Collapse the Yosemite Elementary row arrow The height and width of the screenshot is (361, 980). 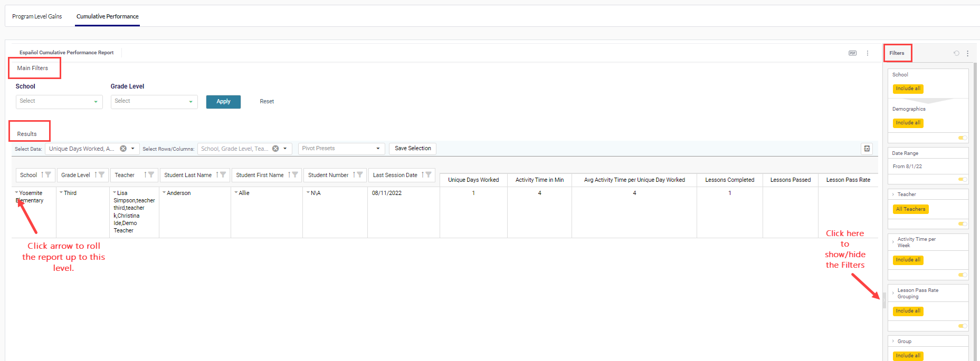coord(17,193)
